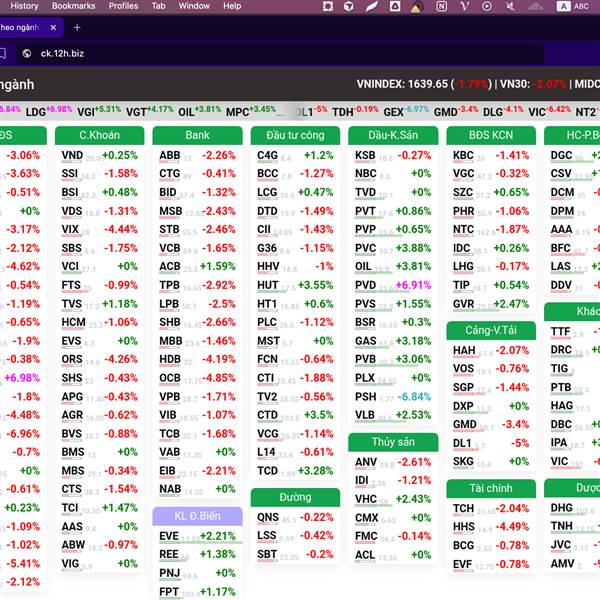
Task: Click GEX -6.97% in the ticker strip
Action: click(406, 111)
